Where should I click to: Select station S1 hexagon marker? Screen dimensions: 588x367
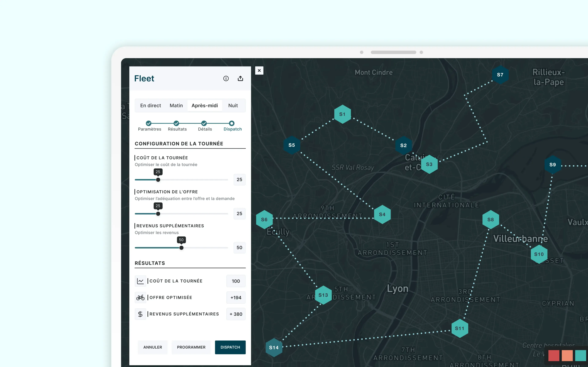pos(342,114)
